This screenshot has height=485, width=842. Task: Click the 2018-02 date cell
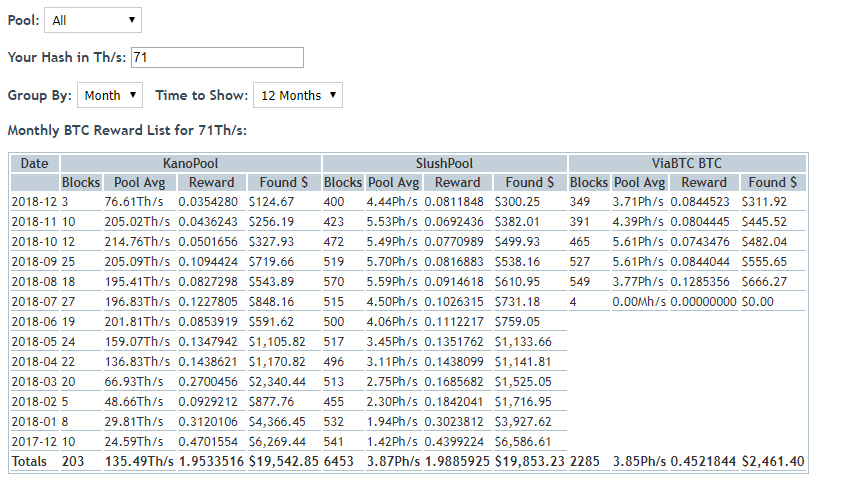34,402
